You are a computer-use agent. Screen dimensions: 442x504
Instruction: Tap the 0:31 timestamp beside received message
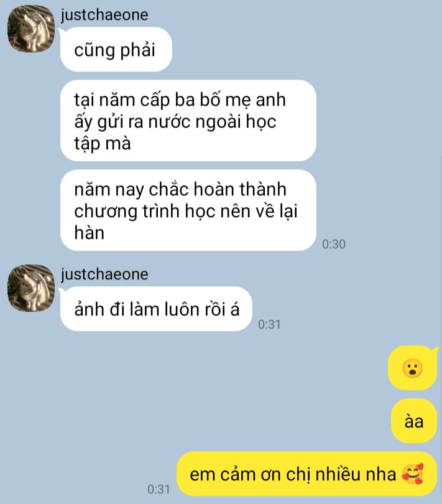[270, 324]
